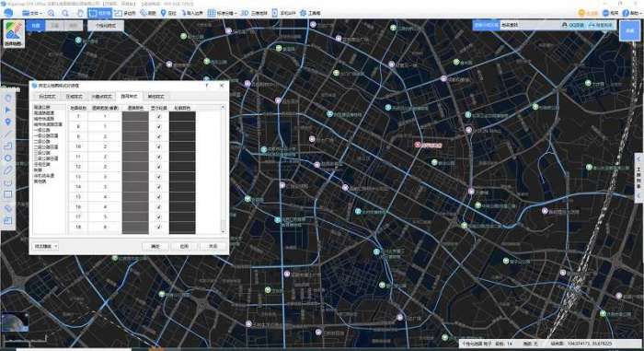Image resolution: width=644 pixels, height=351 pixels.
Task: Toggle outline checkbox for level 12 row
Action: tap(159, 167)
